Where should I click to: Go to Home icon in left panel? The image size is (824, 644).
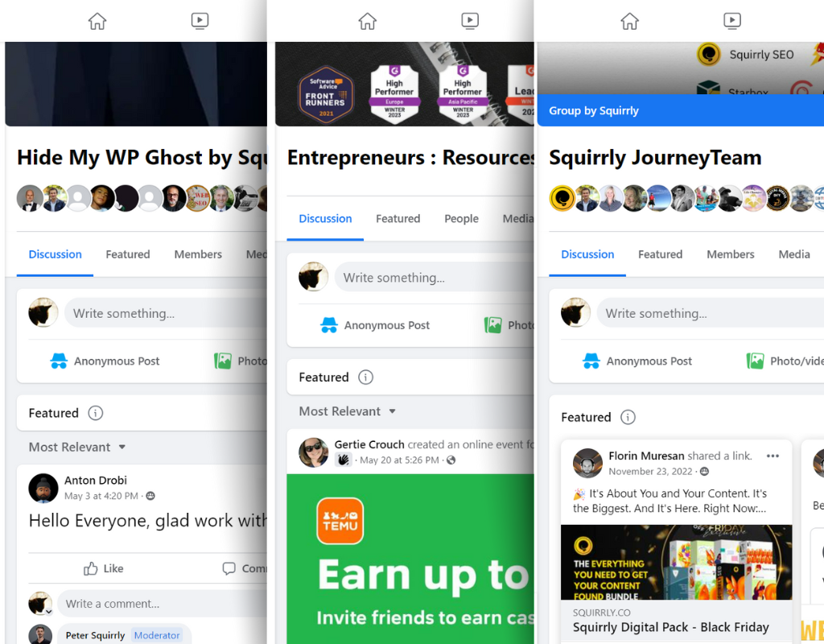(97, 21)
